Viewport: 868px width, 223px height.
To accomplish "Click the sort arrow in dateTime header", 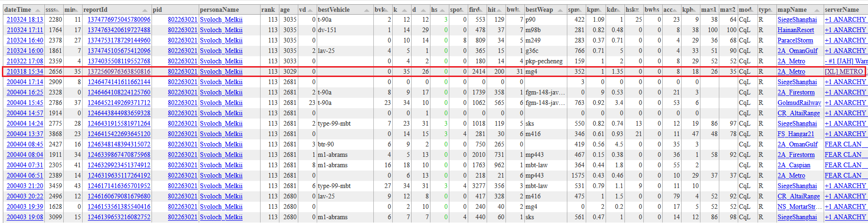I will tap(38, 10).
